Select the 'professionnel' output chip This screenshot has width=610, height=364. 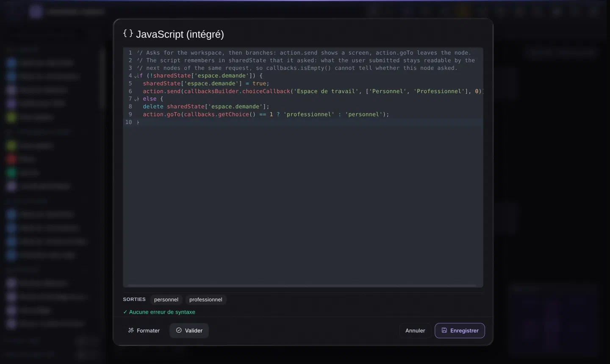click(x=205, y=300)
